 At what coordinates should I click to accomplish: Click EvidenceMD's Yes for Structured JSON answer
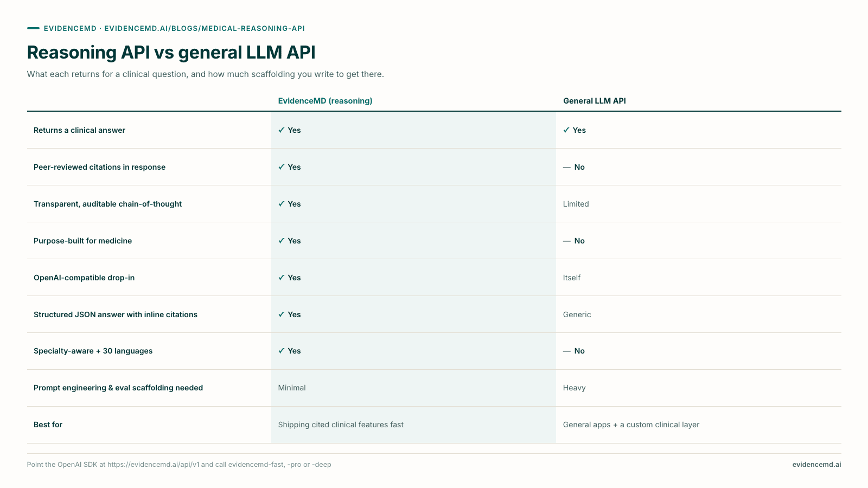click(x=294, y=314)
